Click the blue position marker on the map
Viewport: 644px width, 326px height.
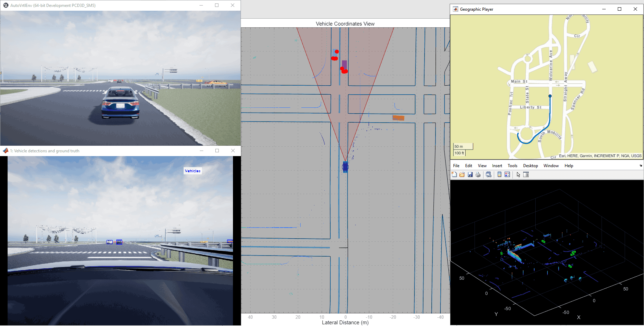(x=550, y=96)
